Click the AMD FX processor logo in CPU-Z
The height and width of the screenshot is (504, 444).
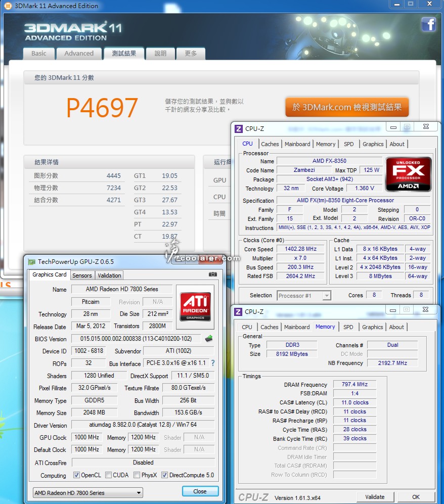[408, 174]
